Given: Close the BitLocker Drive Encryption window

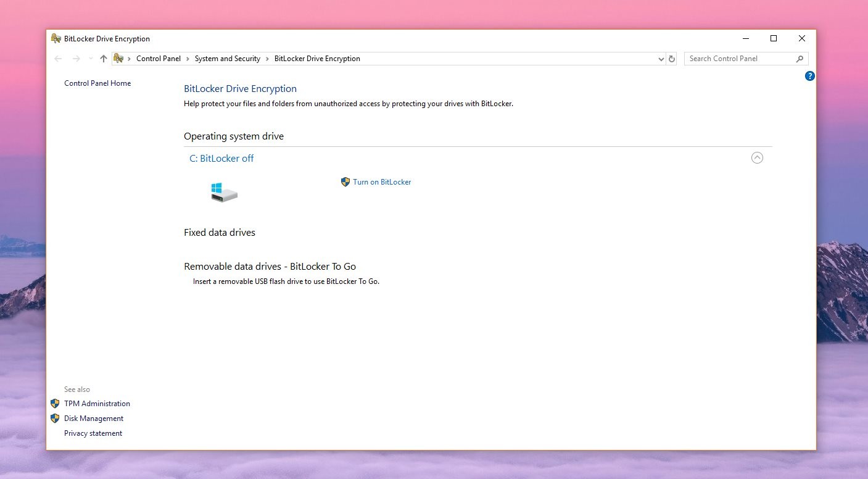Looking at the screenshot, I should click(802, 38).
